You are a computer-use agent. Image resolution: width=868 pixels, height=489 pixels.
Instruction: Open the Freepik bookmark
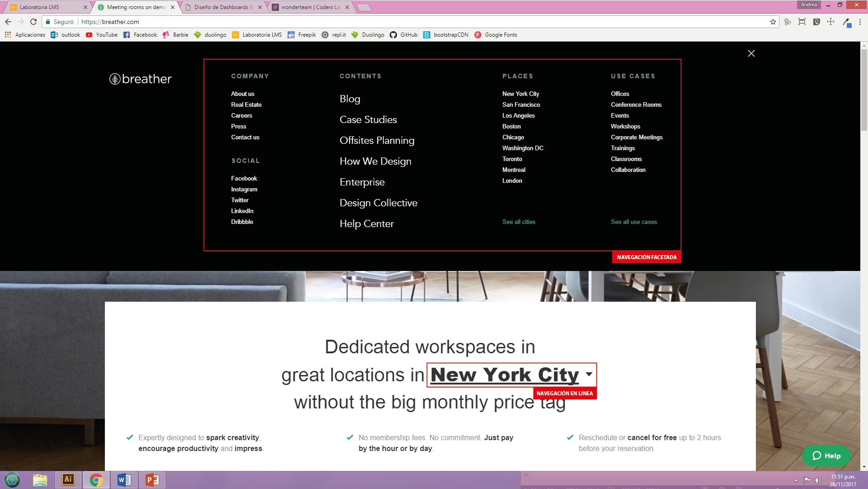pyautogui.click(x=302, y=35)
